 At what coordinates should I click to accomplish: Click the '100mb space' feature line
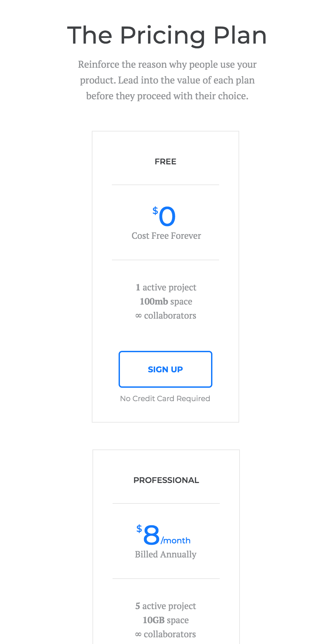click(165, 302)
